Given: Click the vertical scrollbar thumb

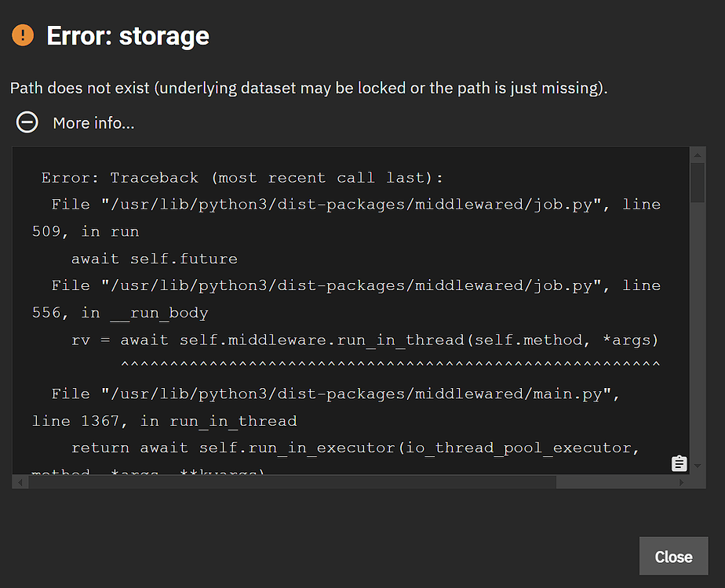Looking at the screenshot, I should (697, 180).
